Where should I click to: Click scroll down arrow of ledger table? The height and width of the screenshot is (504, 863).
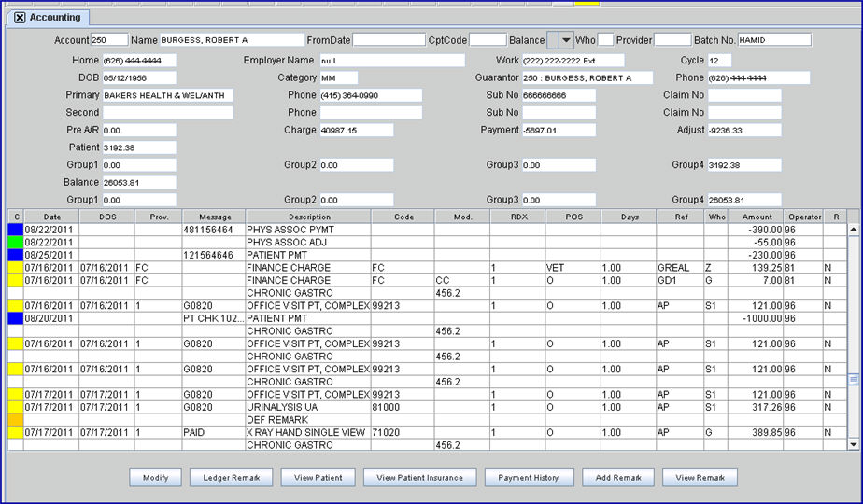coord(853,444)
